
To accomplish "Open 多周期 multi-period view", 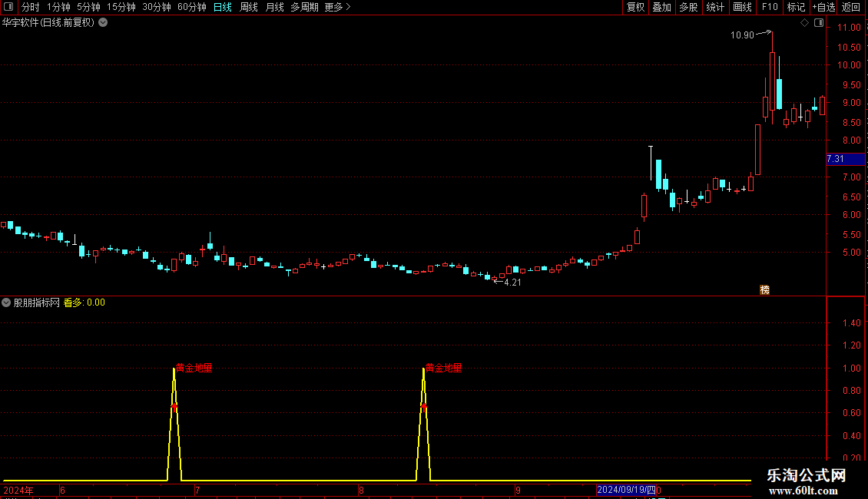I will click(304, 7).
